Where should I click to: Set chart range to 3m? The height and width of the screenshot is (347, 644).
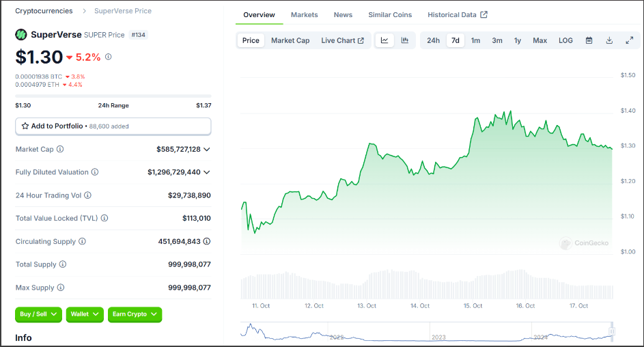coord(497,40)
